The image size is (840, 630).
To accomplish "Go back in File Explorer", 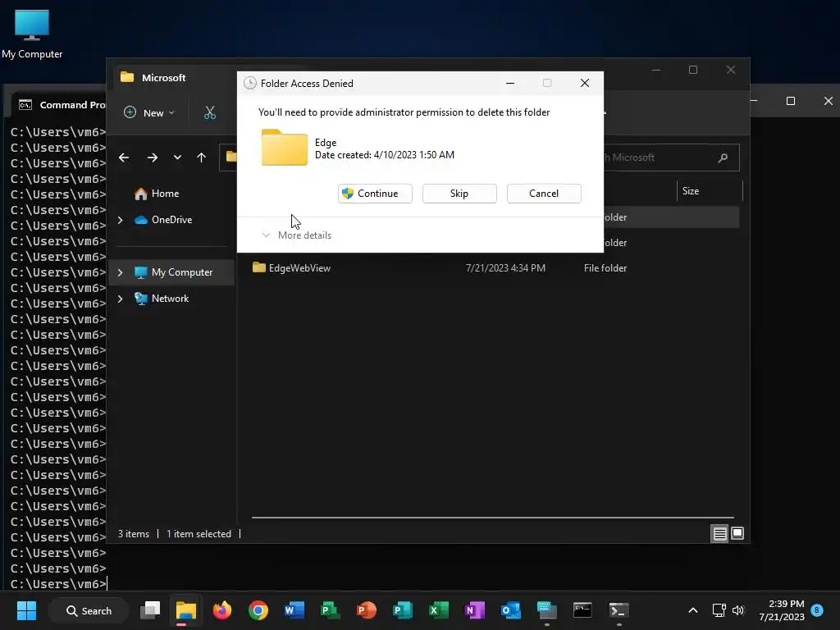I will (124, 157).
